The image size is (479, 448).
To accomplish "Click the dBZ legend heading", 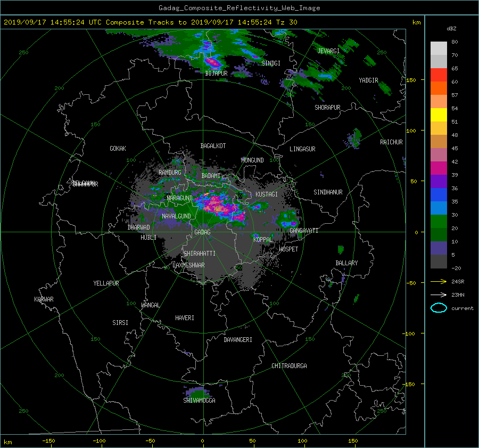I will point(451,29).
